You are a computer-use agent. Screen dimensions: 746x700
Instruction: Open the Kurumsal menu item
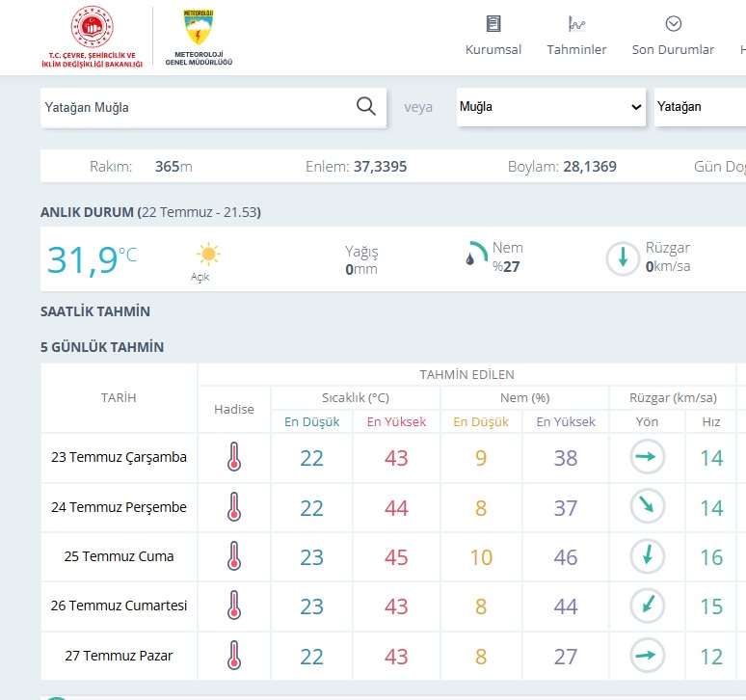point(493,49)
